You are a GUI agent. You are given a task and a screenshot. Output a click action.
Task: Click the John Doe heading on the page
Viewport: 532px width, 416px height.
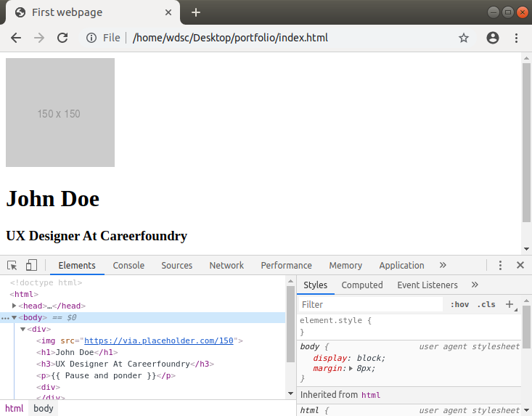click(52, 199)
